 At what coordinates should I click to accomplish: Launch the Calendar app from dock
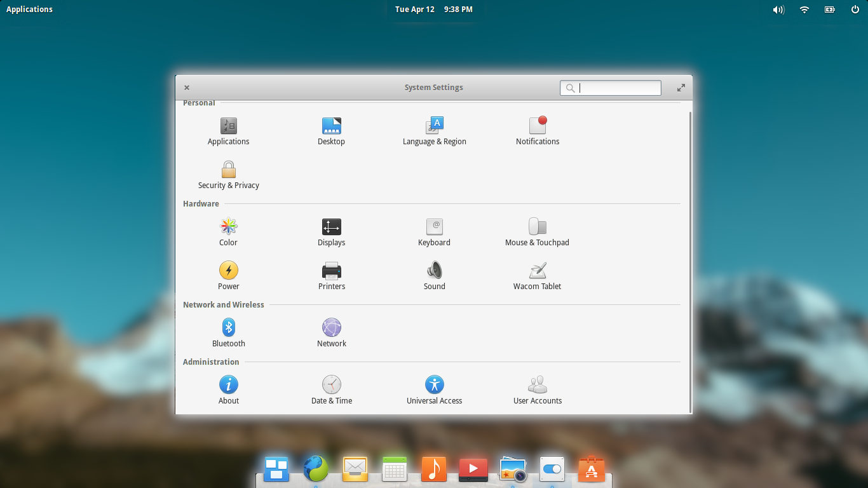coord(395,469)
